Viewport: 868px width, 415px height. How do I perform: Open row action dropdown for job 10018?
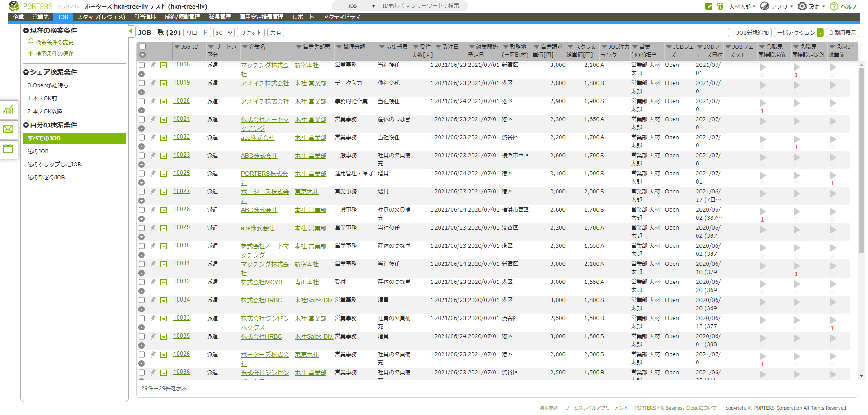click(x=164, y=65)
